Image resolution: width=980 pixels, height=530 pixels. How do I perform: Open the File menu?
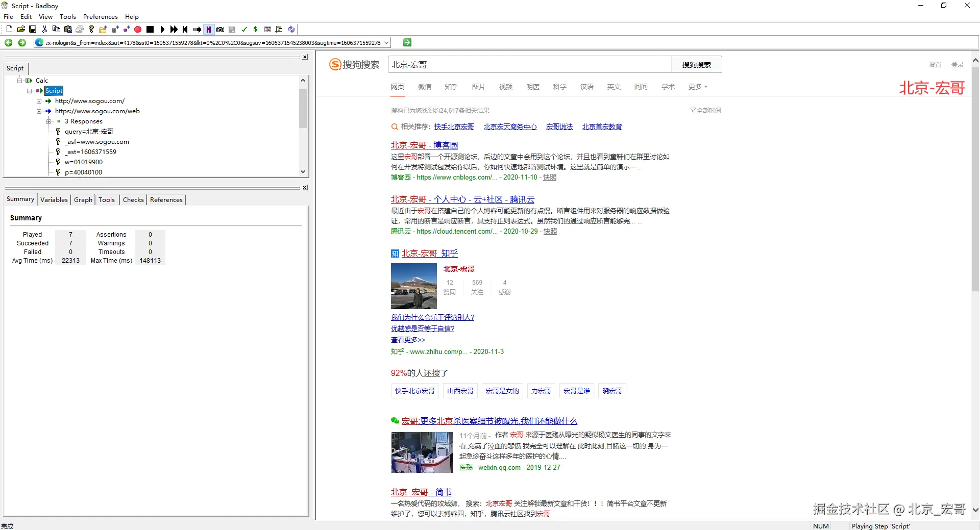[8, 17]
